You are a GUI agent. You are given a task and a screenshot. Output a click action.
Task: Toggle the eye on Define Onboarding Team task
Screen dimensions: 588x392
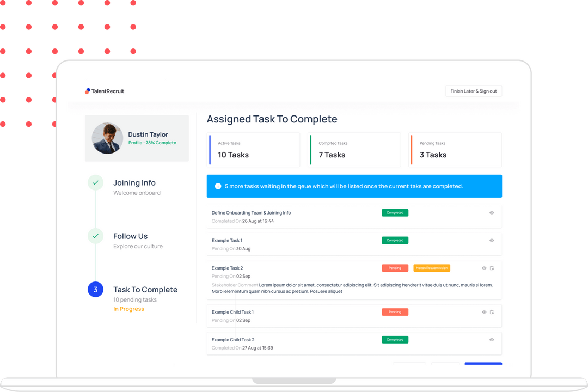click(492, 212)
